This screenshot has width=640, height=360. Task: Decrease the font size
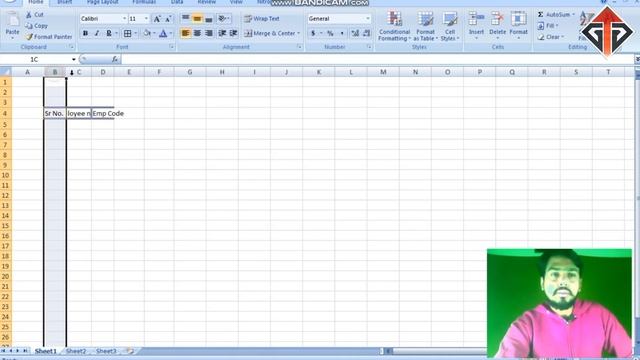click(168, 19)
